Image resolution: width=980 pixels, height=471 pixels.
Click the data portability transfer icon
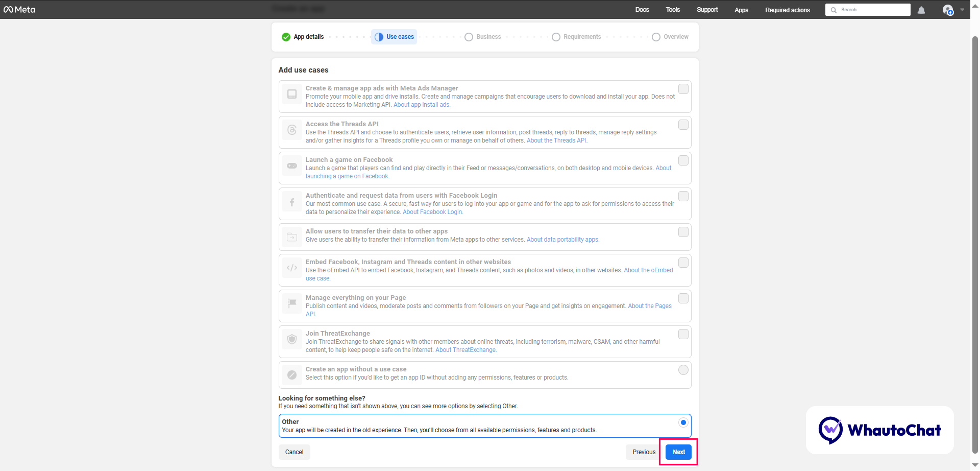click(292, 237)
